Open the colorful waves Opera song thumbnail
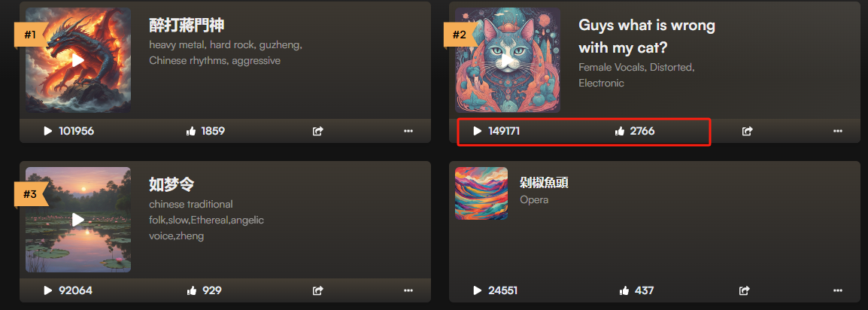 [481, 193]
